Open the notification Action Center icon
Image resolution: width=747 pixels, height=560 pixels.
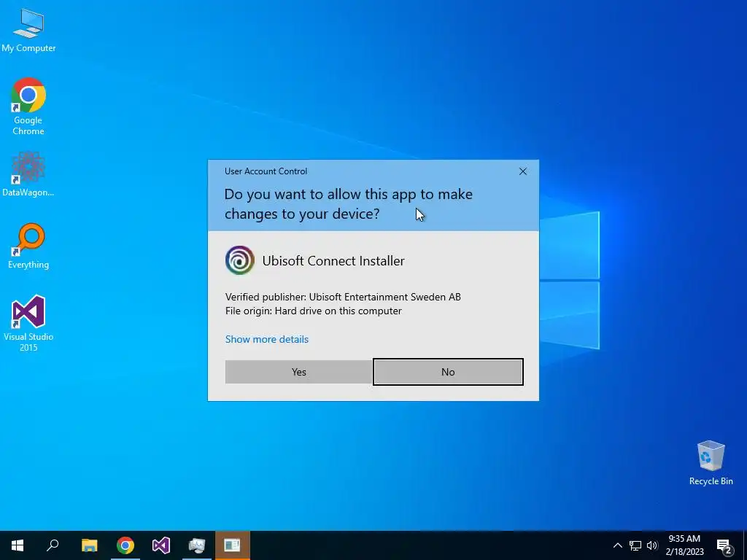pos(724,546)
